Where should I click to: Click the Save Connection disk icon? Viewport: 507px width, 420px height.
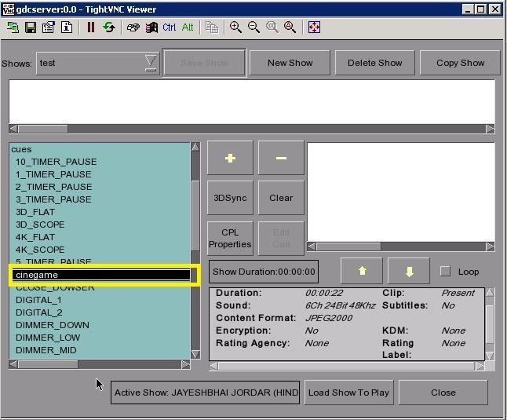[31, 27]
